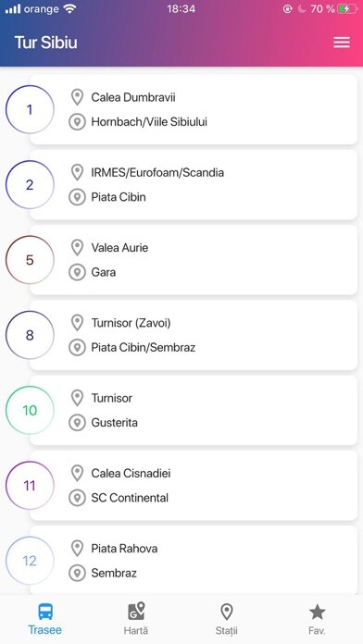363x644 pixels.
Task: Open the Valea Aurie route card
Action: point(194,260)
